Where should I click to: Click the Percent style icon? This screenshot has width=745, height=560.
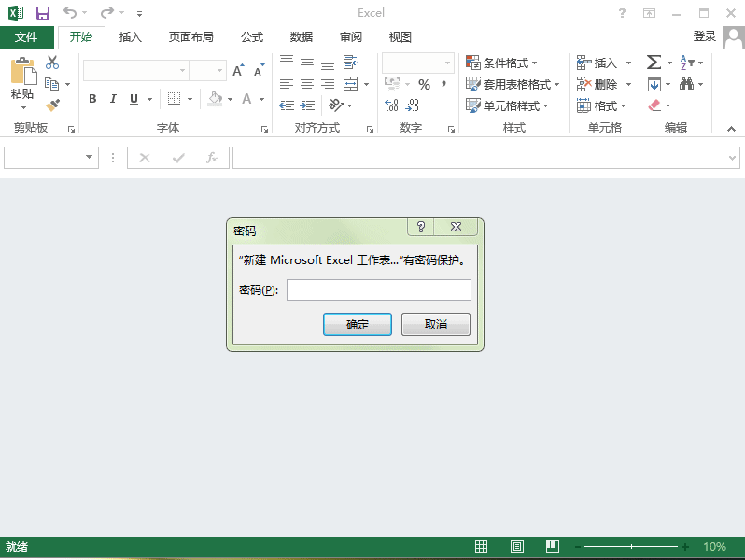[x=424, y=85]
